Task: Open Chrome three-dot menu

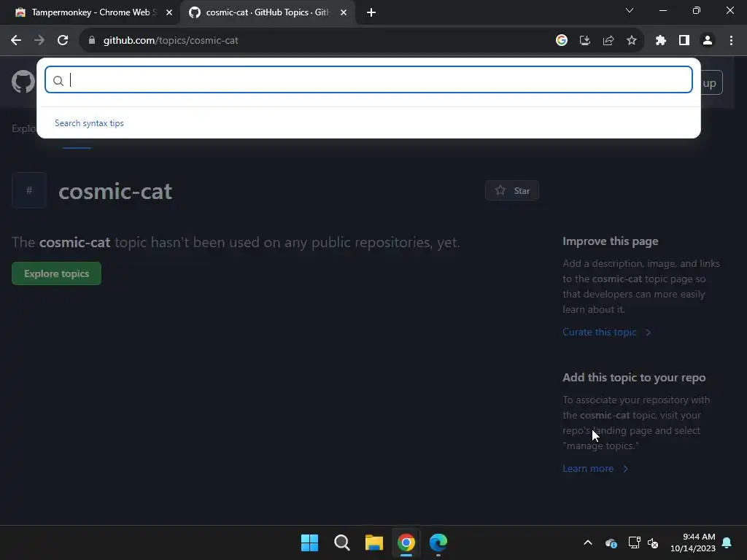Action: (x=731, y=41)
